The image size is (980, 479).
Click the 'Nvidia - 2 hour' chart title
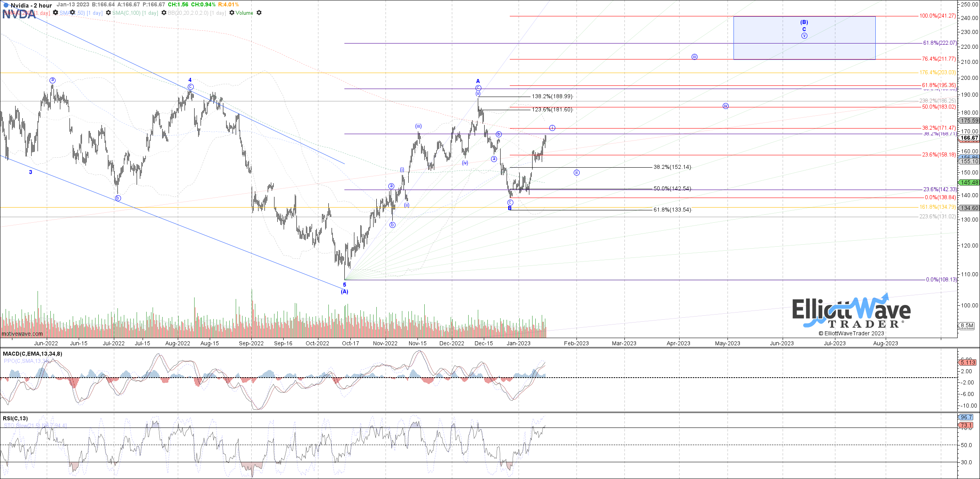click(31, 5)
